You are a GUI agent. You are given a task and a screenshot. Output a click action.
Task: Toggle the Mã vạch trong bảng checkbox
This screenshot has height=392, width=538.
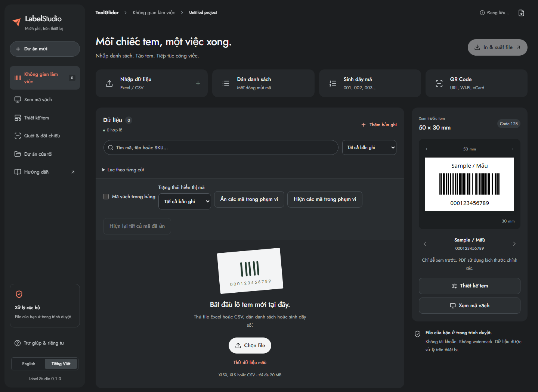tap(106, 196)
